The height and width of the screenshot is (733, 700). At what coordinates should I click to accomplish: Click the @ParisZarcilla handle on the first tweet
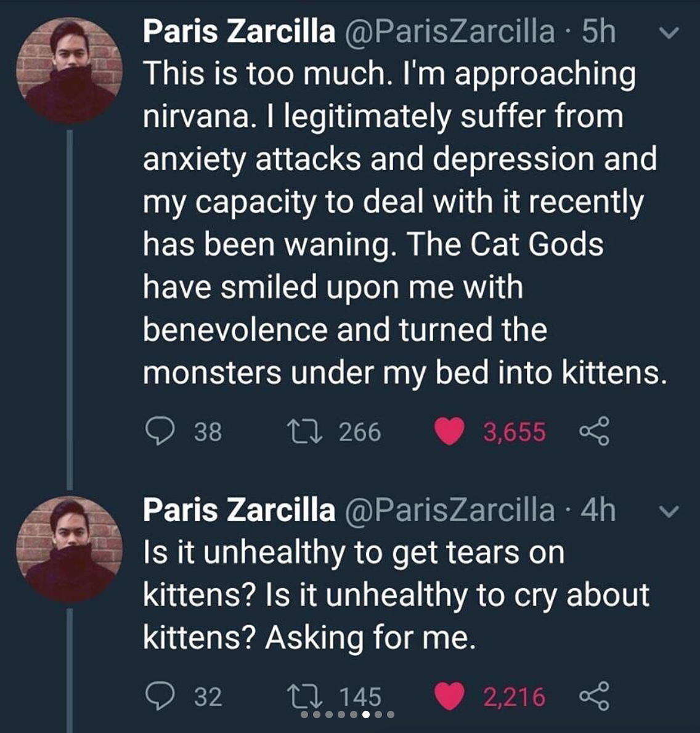[449, 31]
